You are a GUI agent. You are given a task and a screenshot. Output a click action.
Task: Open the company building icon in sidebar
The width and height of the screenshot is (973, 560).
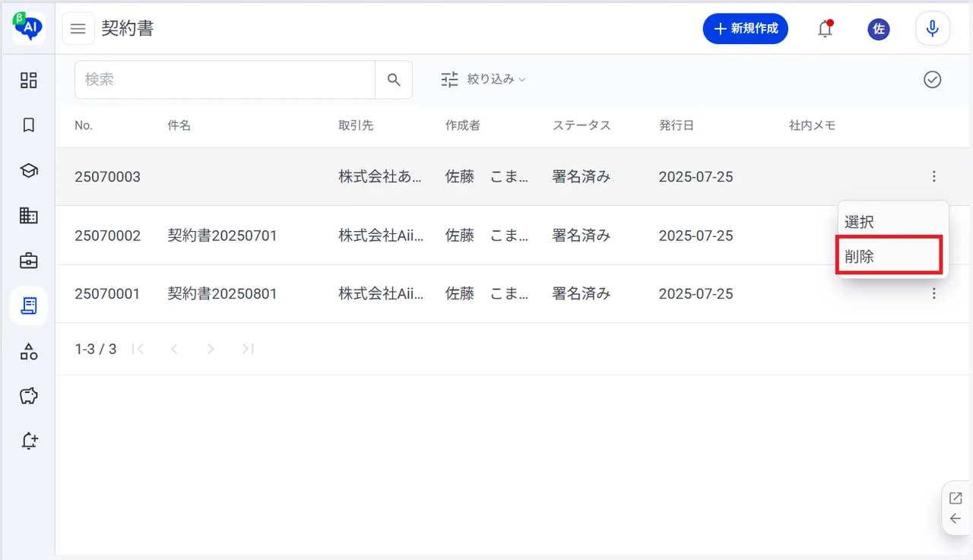pyautogui.click(x=29, y=216)
